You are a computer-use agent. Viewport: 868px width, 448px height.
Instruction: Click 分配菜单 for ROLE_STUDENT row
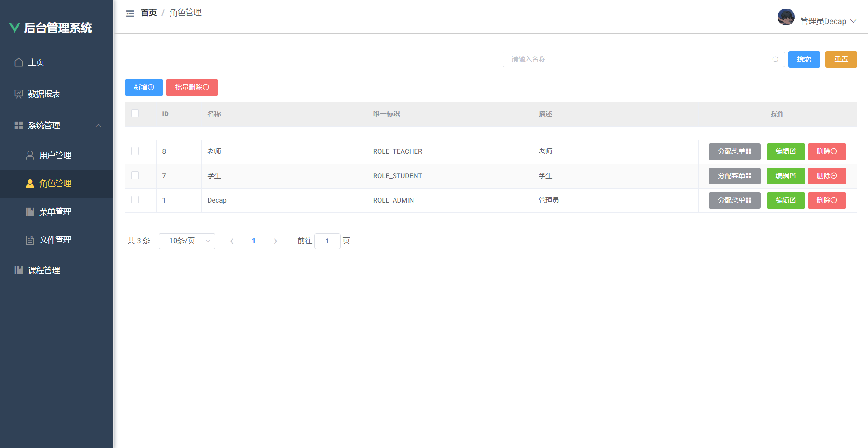(x=735, y=176)
